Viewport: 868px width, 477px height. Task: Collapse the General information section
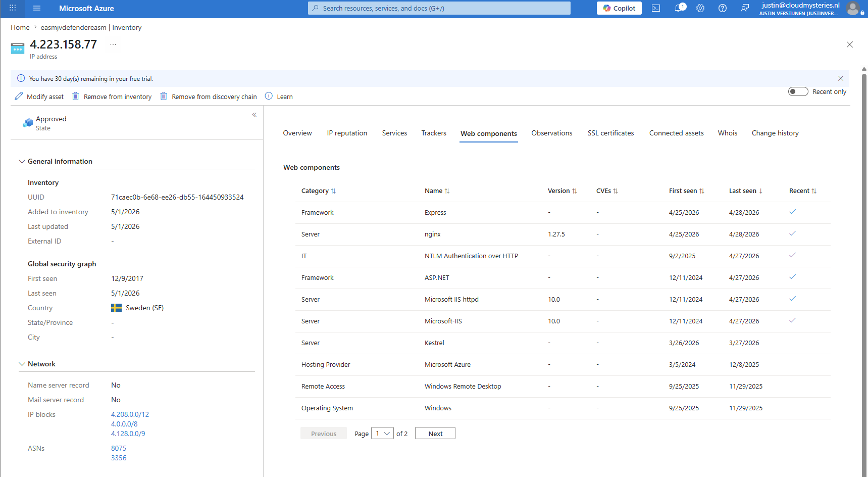22,161
